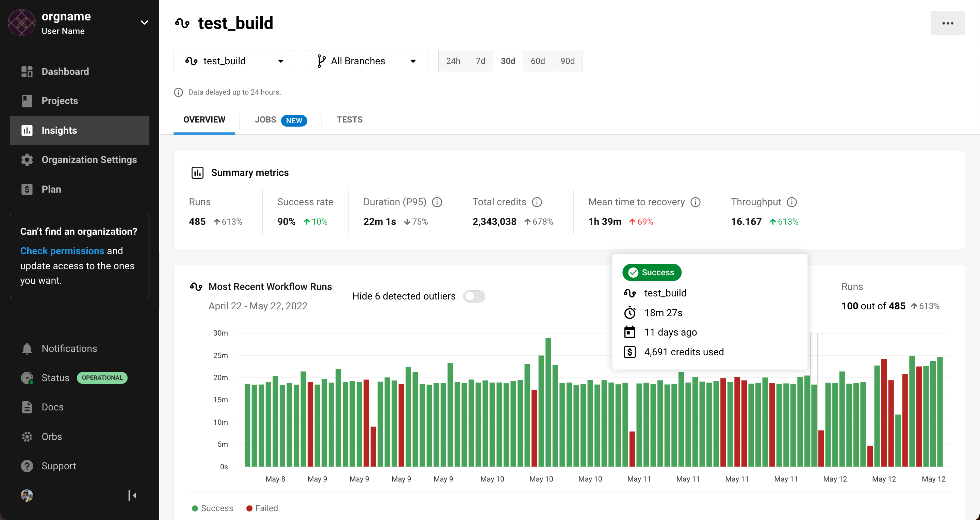Click the stopwatch icon beside 18m 27s

(x=630, y=313)
